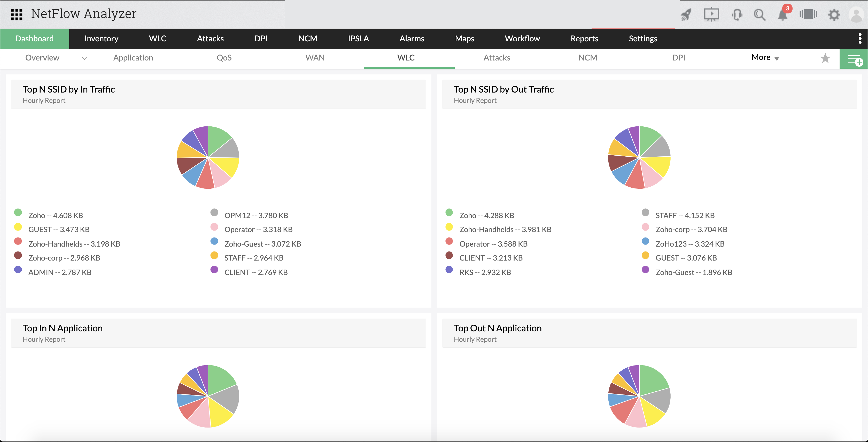
Task: Toggle the Zoho legend in In Traffic
Action: [x=55, y=215]
